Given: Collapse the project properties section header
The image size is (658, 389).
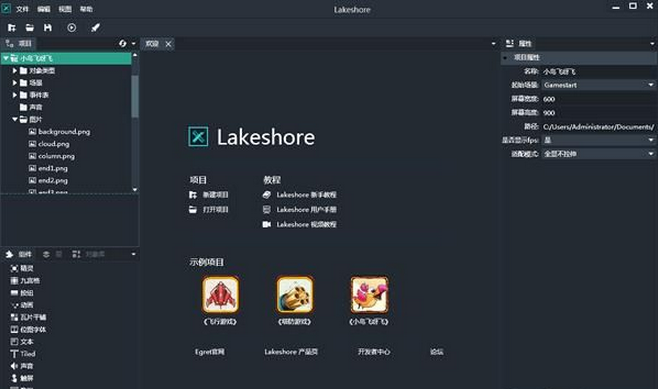Looking at the screenshot, I should point(505,57).
